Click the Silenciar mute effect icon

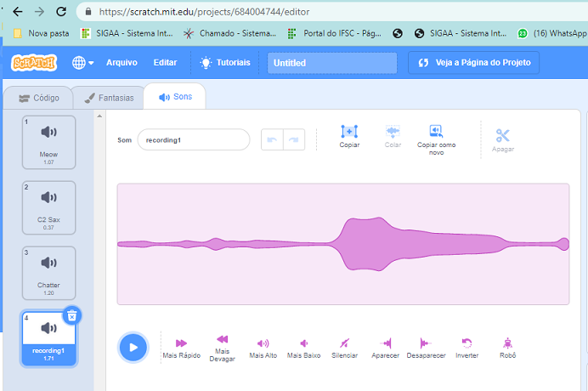pos(344,343)
